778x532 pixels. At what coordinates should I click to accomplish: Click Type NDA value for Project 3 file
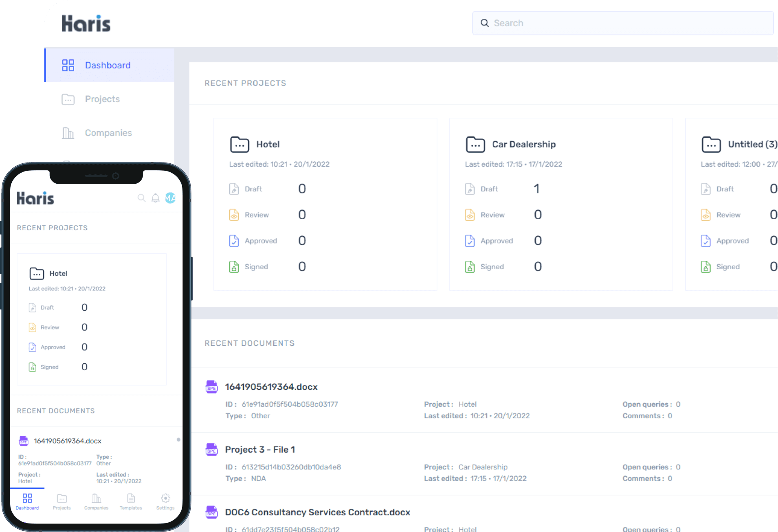click(x=258, y=479)
